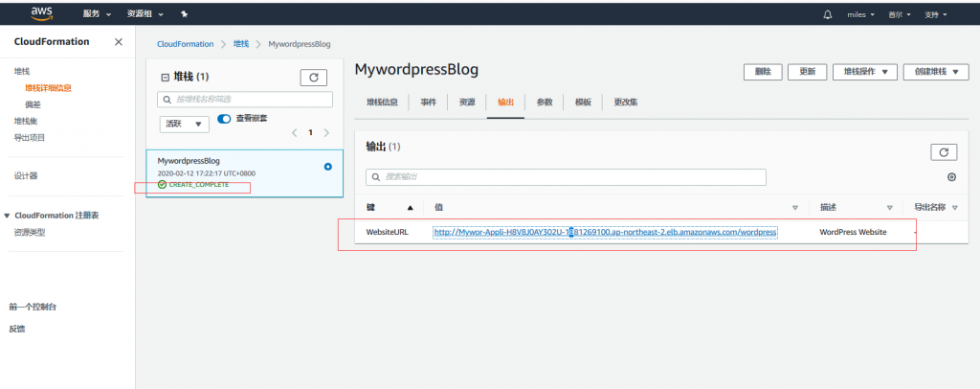980x389 pixels.
Task: Open 资源类型 in the sidebar
Action: point(30,233)
